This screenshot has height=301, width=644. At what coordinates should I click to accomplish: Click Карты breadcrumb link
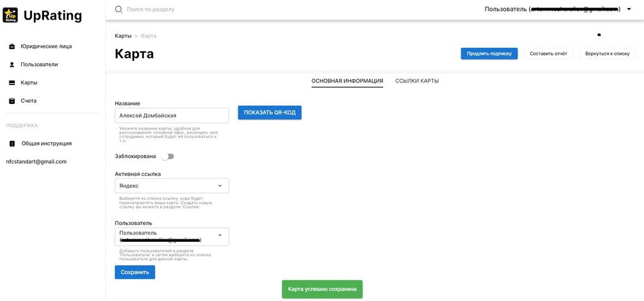[x=123, y=36]
